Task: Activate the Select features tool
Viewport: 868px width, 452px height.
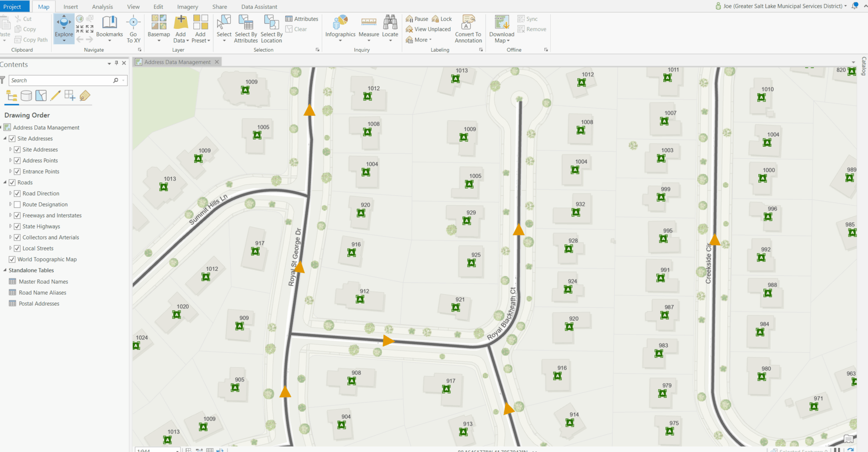Action: [224, 28]
